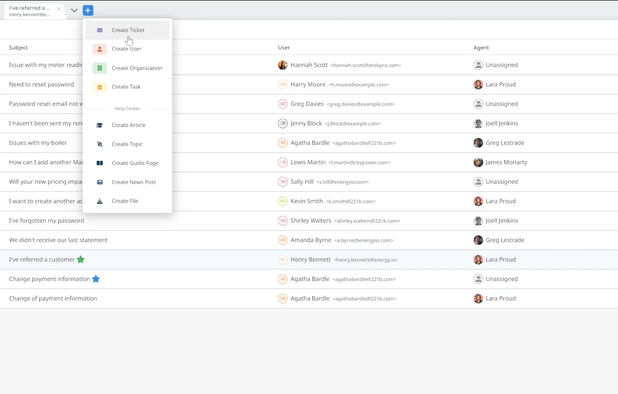The image size is (618, 394).
Task: Choose Create Ticket from the menu
Action: coord(127,30)
